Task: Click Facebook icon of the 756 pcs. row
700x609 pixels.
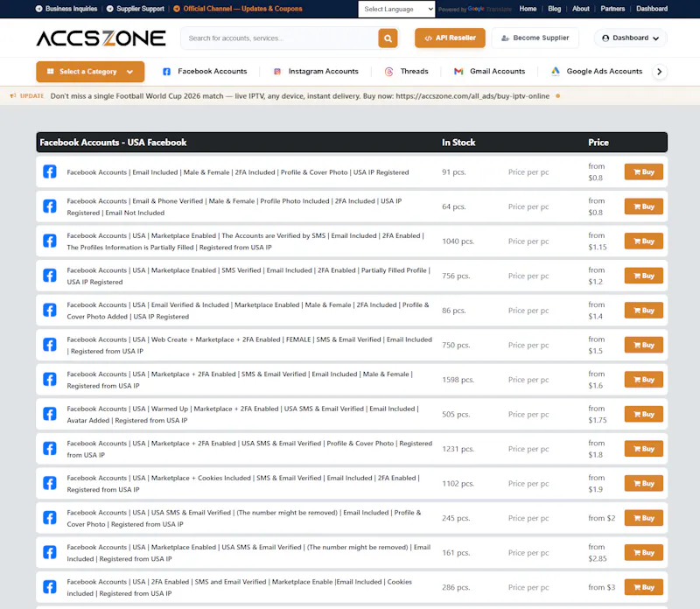Action: [x=50, y=276]
